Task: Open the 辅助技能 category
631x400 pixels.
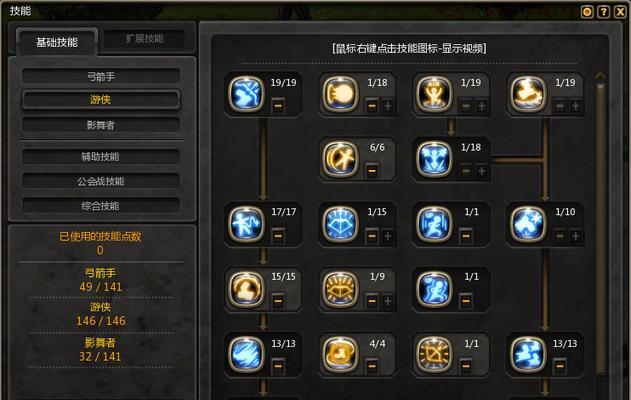Action: point(101,156)
